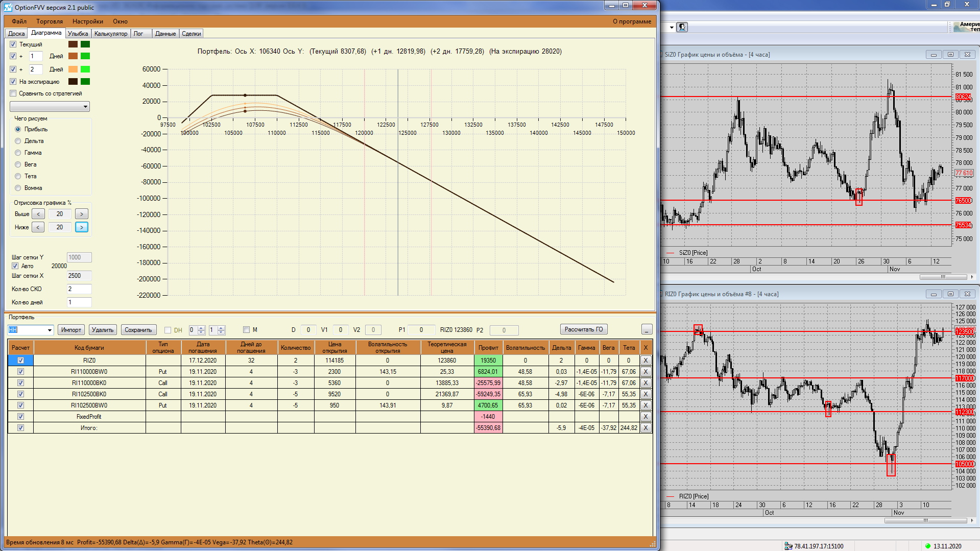Open the Настройки menu

[88, 21]
